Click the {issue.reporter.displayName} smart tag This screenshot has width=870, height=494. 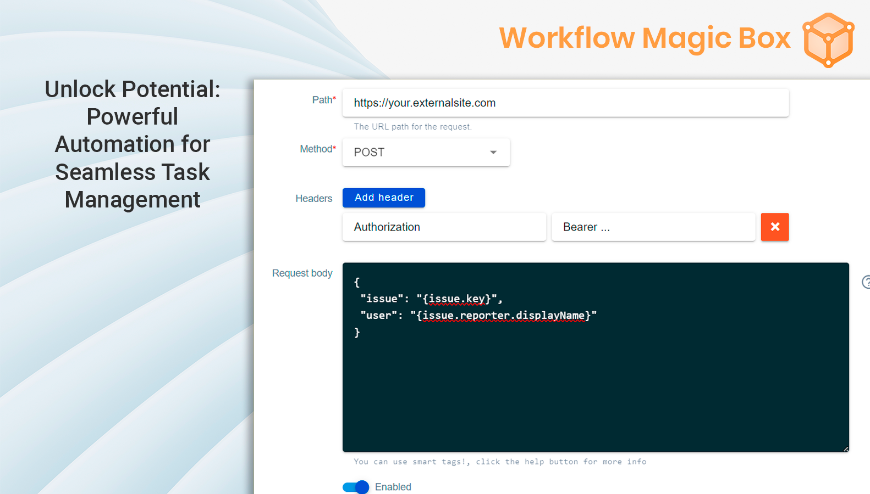[502, 315]
